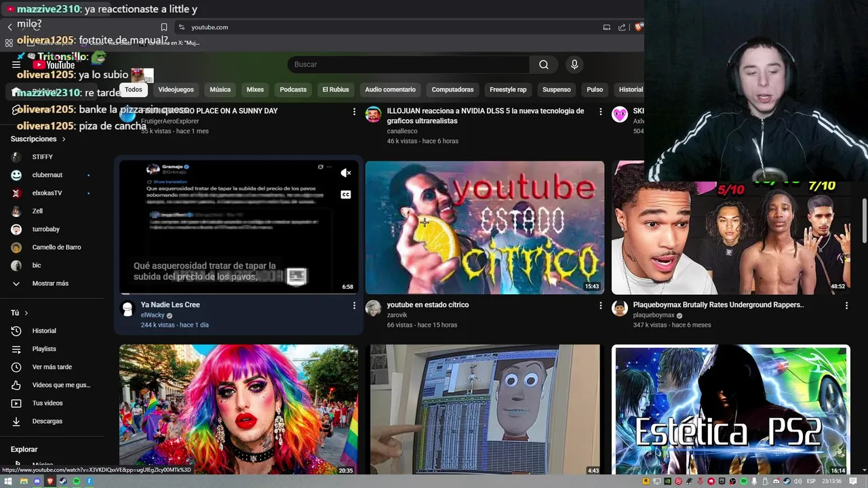Screen dimensions: 868x488
Task: Bookmark this page with bookmark icon
Action: [164, 27]
